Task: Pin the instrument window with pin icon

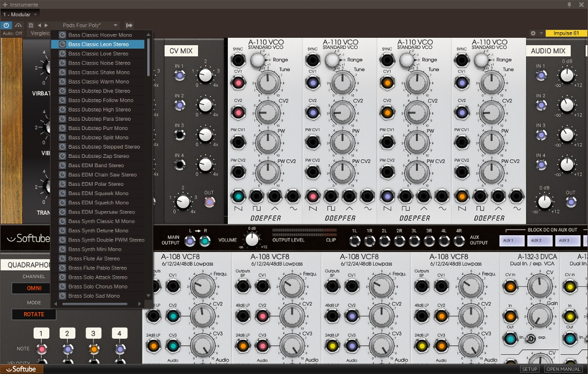Action: point(569,4)
